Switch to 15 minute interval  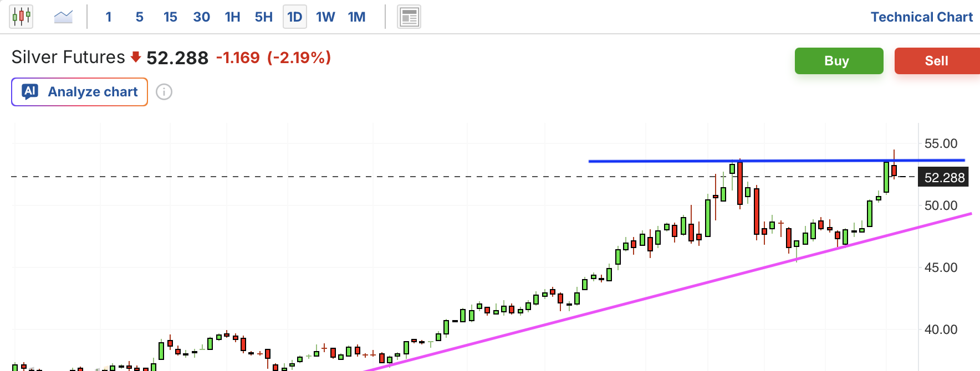[170, 17]
